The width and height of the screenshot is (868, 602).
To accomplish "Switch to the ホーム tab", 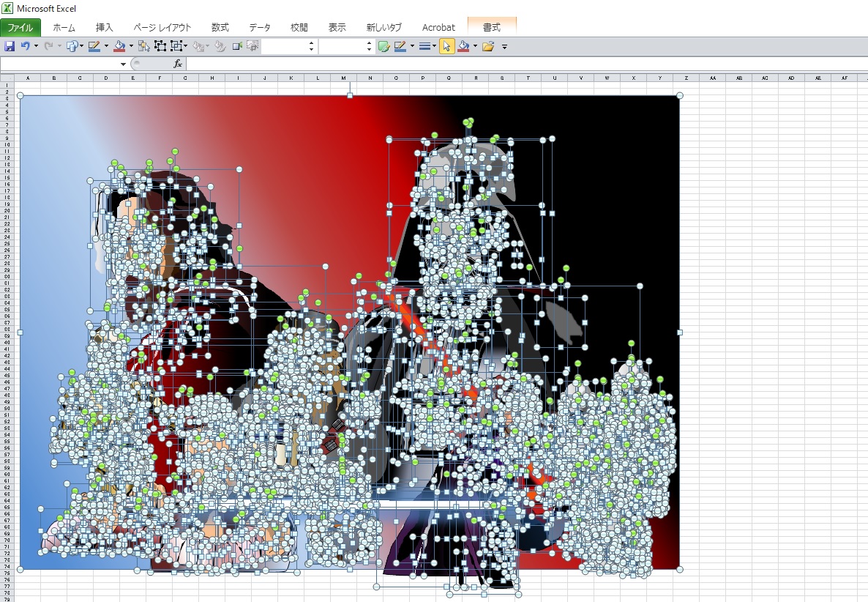I will pos(64,27).
